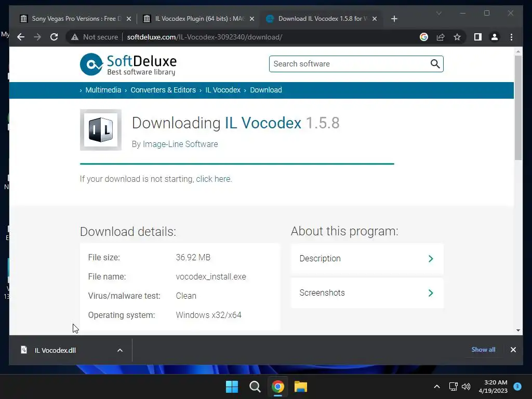Open the Windows Start menu
532x399 pixels.
[232, 387]
